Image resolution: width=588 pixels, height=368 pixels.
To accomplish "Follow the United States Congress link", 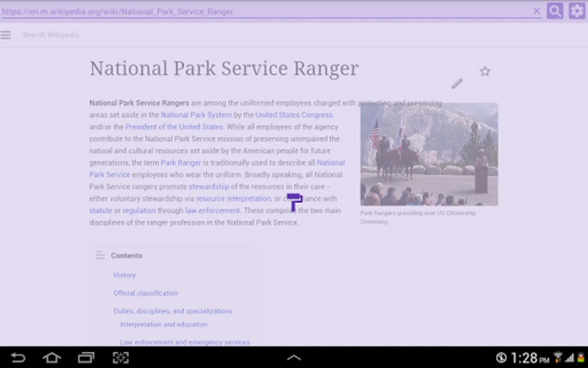I will click(x=294, y=115).
